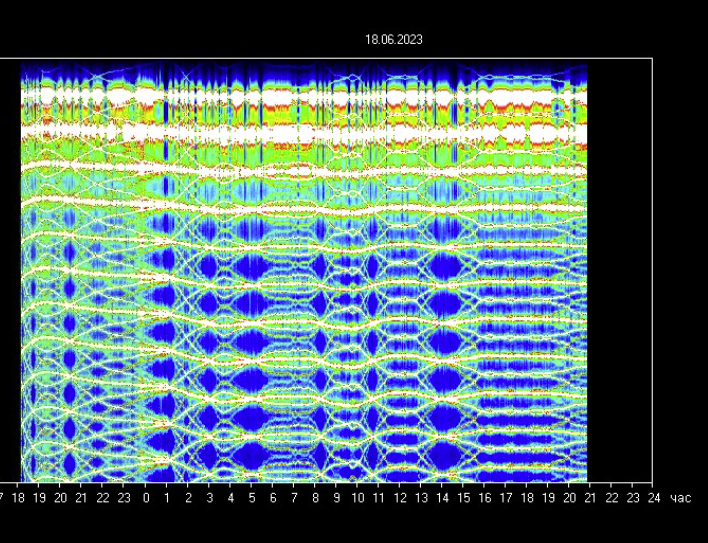Click hour label 16 on time axis
Image resolution: width=708 pixels, height=543 pixels.
point(485,498)
